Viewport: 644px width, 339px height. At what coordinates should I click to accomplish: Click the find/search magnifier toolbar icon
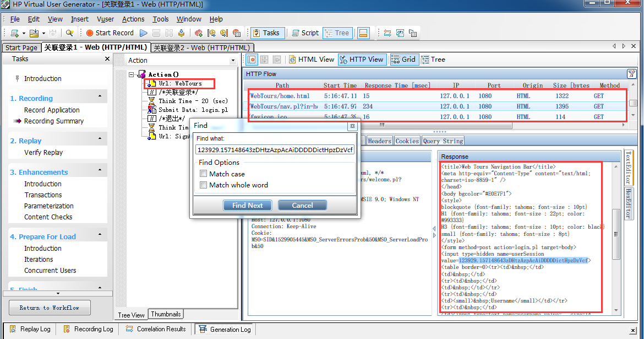[70, 33]
